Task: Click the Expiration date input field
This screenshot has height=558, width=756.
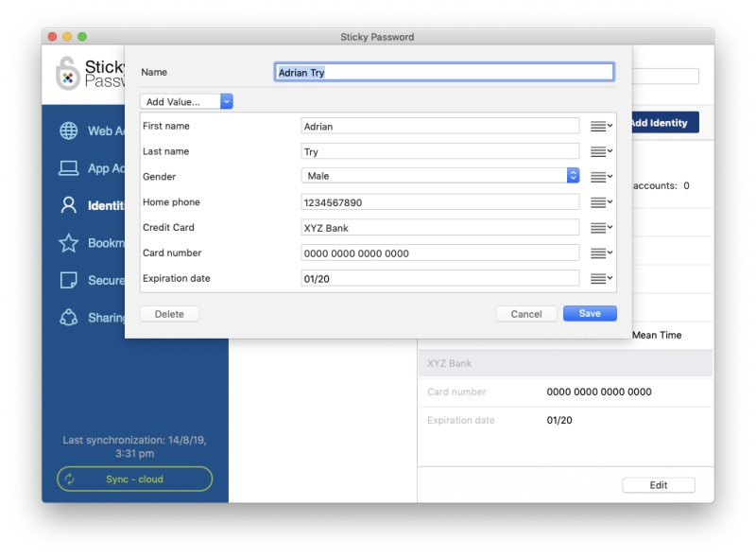Action: click(x=440, y=278)
